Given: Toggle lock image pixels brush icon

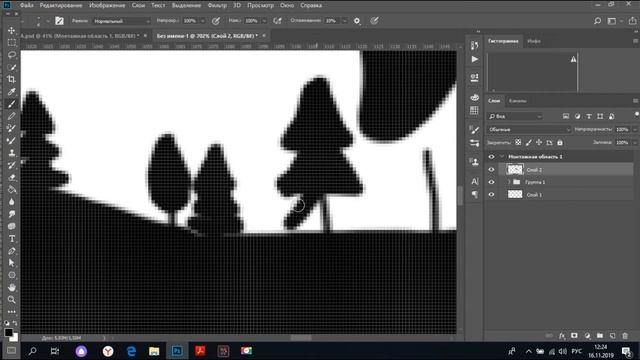Looking at the screenshot, I should (529, 142).
